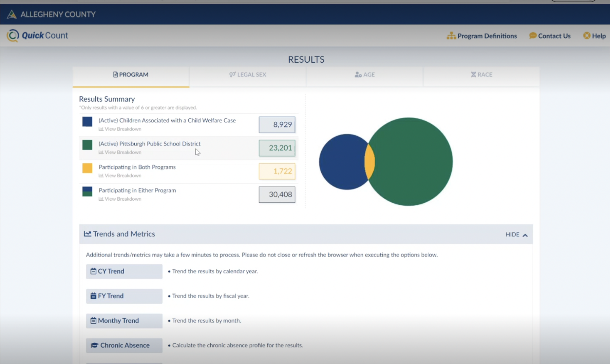Screen dimensions: 610x364
Task: Run the FY Trend button
Action: 124,296
